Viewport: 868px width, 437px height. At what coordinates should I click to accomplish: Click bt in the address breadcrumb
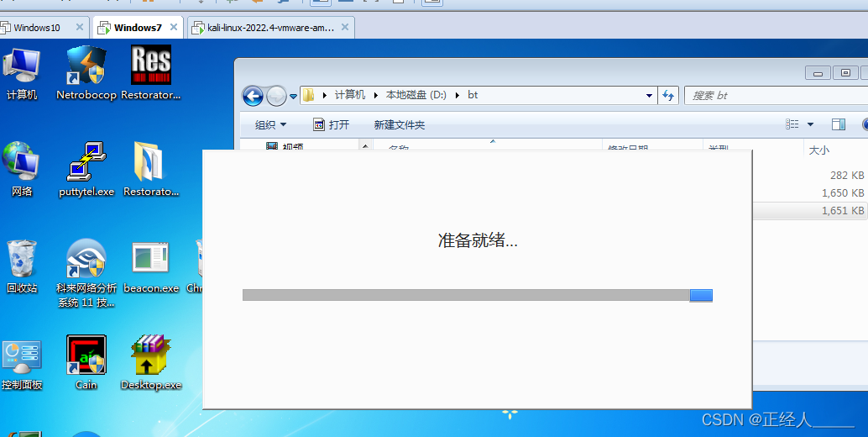pyautogui.click(x=473, y=95)
